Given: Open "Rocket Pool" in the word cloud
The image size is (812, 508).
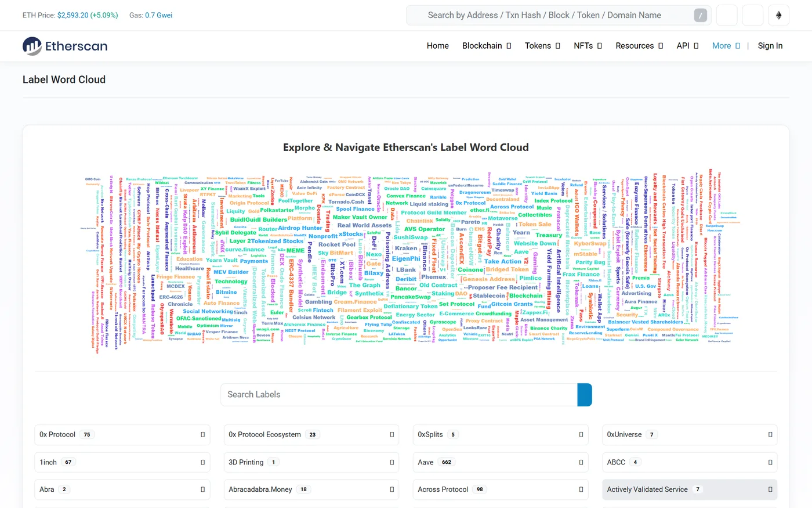Looking at the screenshot, I should pos(337,244).
